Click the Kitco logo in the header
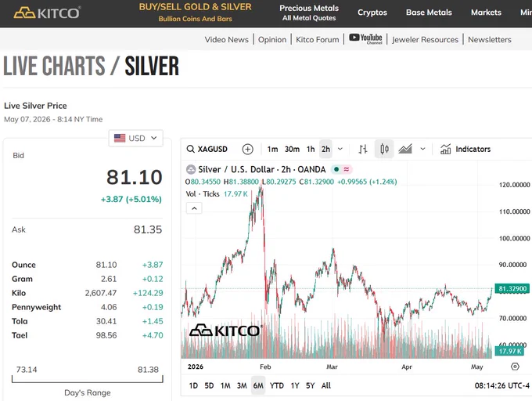This screenshot has width=532, height=401. pyautogui.click(x=47, y=13)
